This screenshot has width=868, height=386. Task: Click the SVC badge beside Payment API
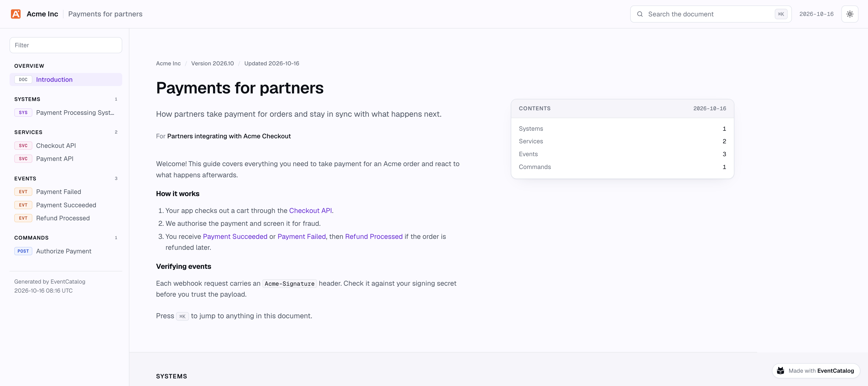pos(23,159)
